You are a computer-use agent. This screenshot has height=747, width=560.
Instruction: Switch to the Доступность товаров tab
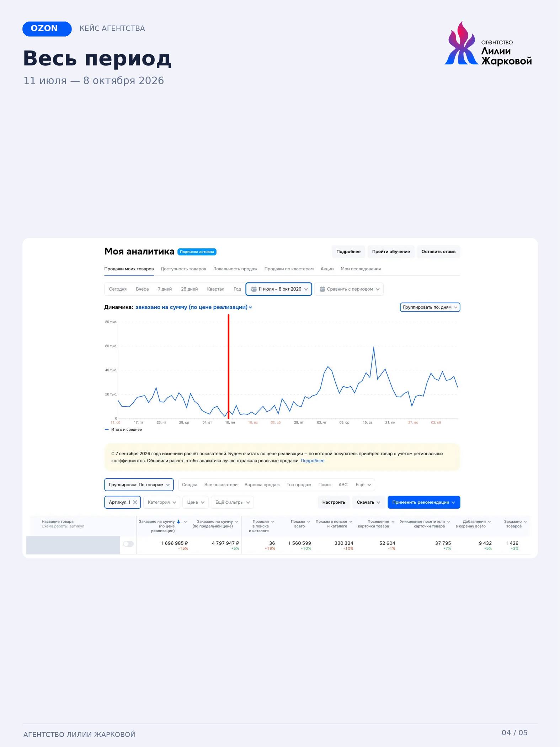183,269
